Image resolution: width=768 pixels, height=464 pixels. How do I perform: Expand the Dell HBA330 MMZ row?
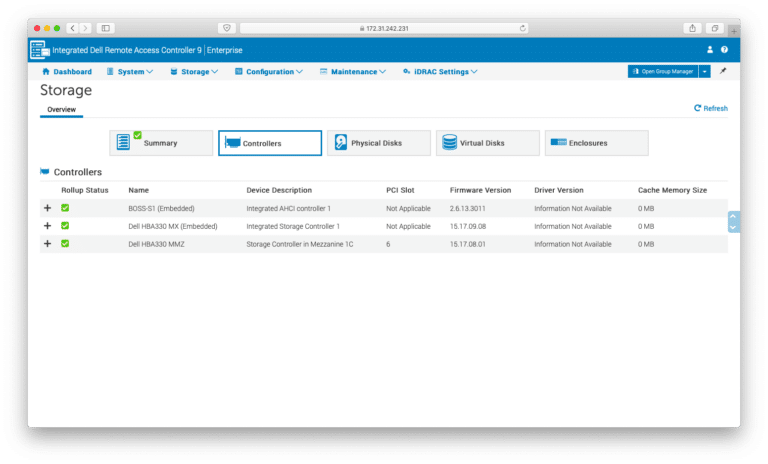(x=48, y=244)
